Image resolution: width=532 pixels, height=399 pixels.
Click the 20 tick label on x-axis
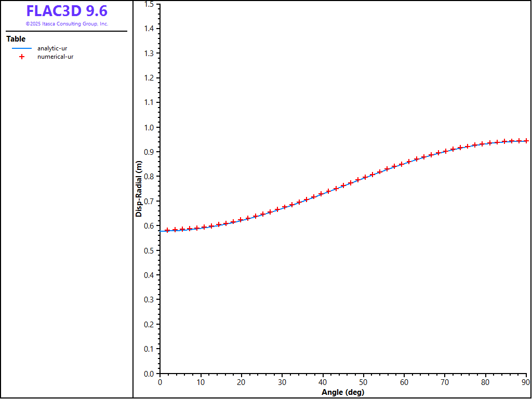tap(241, 383)
